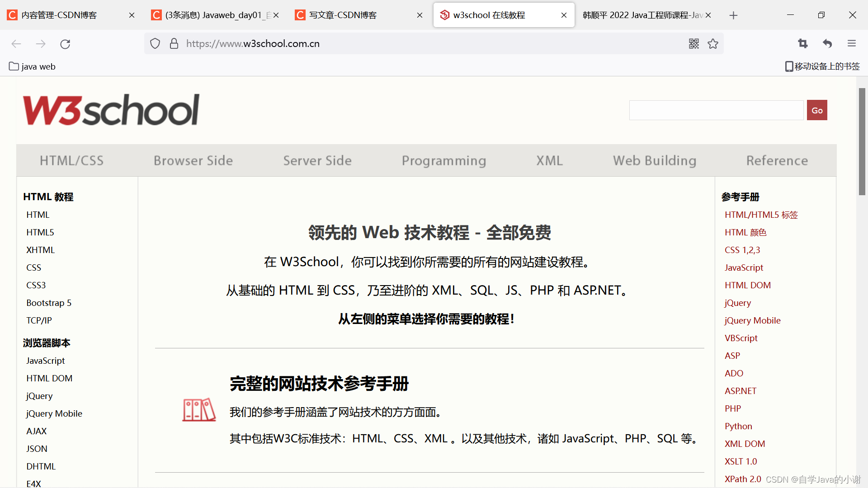Open the XML navigation menu
The height and width of the screenshot is (488, 868).
(549, 160)
